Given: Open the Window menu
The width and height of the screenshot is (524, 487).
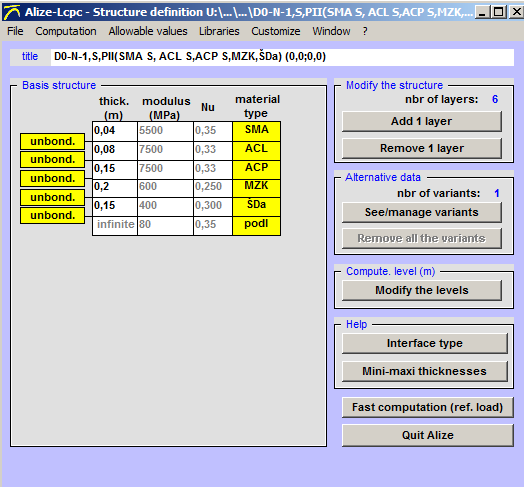Looking at the screenshot, I should click(x=331, y=31).
